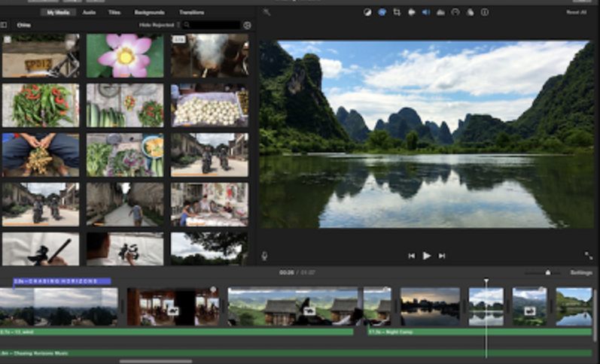Open the Hide Rejected filter dropdown
Screen dimensions: 600x364
[x=159, y=26]
